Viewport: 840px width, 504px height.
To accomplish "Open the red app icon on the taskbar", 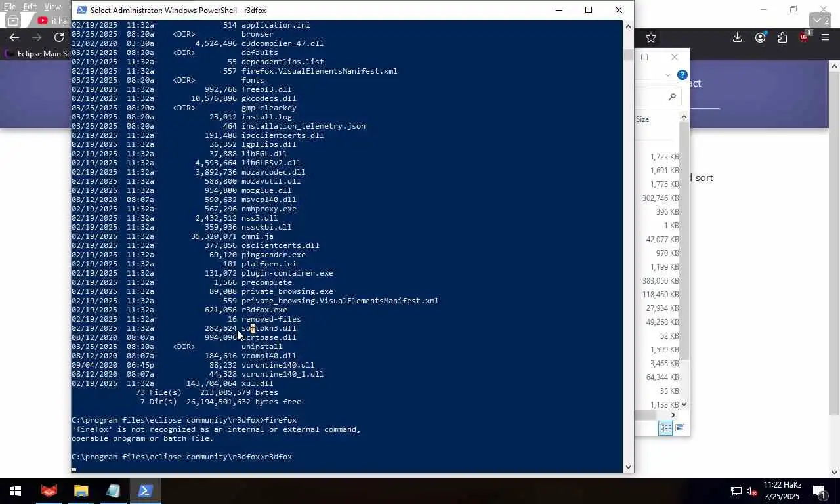I will tap(49, 491).
